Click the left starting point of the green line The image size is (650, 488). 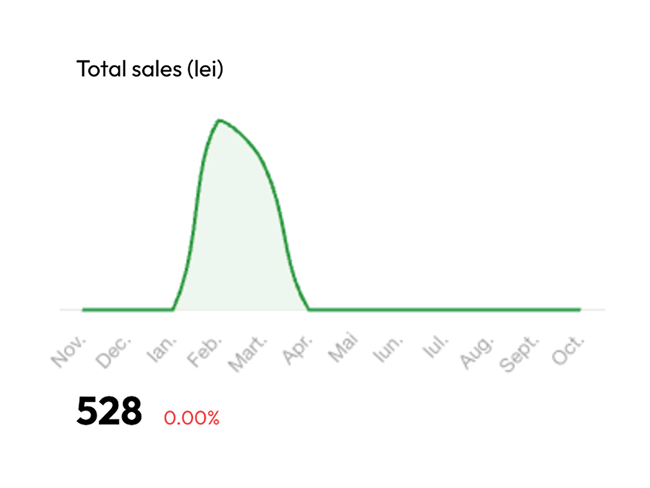[x=83, y=310]
